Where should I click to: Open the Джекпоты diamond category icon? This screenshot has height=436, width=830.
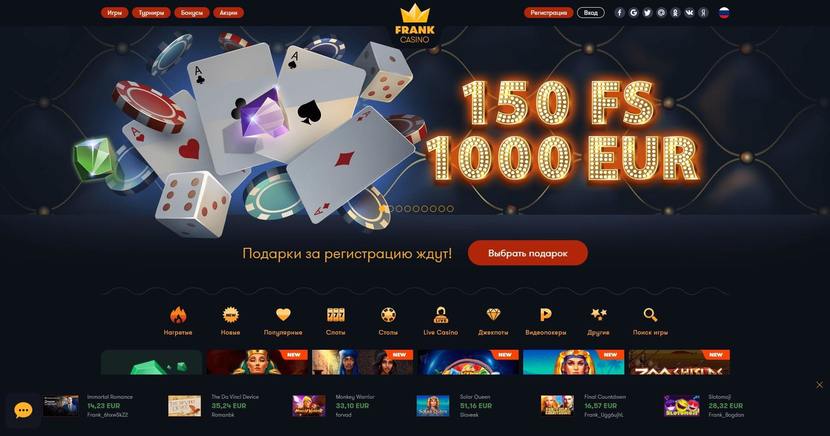(x=493, y=315)
